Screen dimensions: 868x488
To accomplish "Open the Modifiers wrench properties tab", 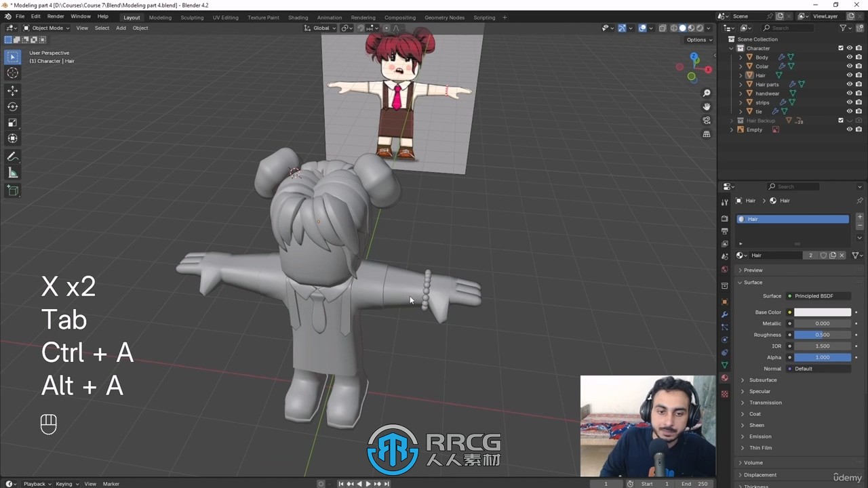I will point(724,314).
